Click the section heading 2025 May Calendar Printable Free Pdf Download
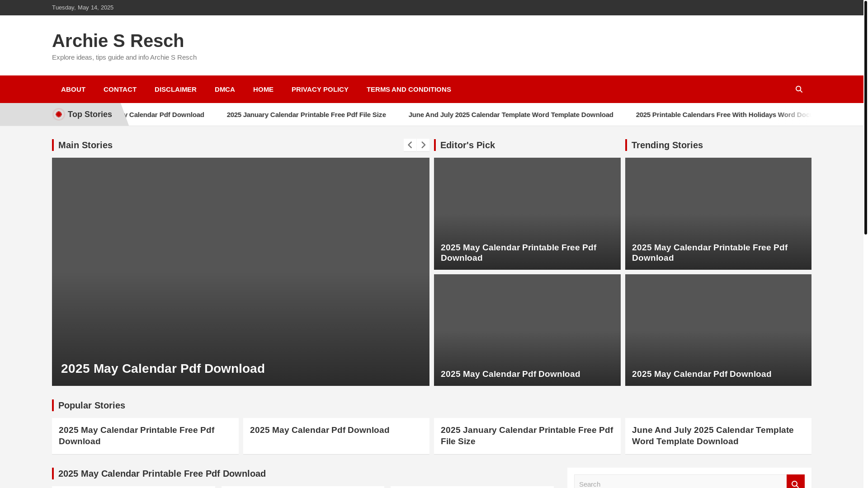The height and width of the screenshot is (488, 868). pos(162,474)
